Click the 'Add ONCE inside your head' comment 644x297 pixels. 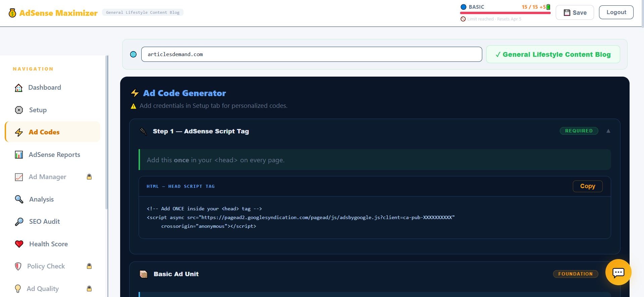pyautogui.click(x=204, y=209)
